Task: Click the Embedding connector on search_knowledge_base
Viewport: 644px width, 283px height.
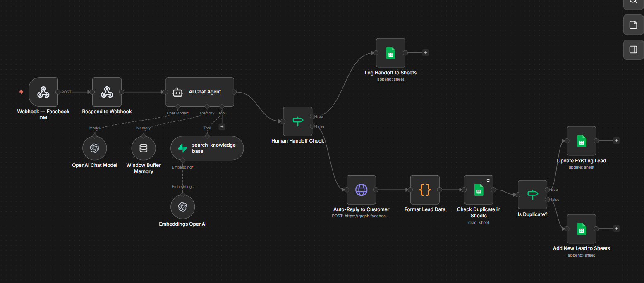Action: point(182,160)
